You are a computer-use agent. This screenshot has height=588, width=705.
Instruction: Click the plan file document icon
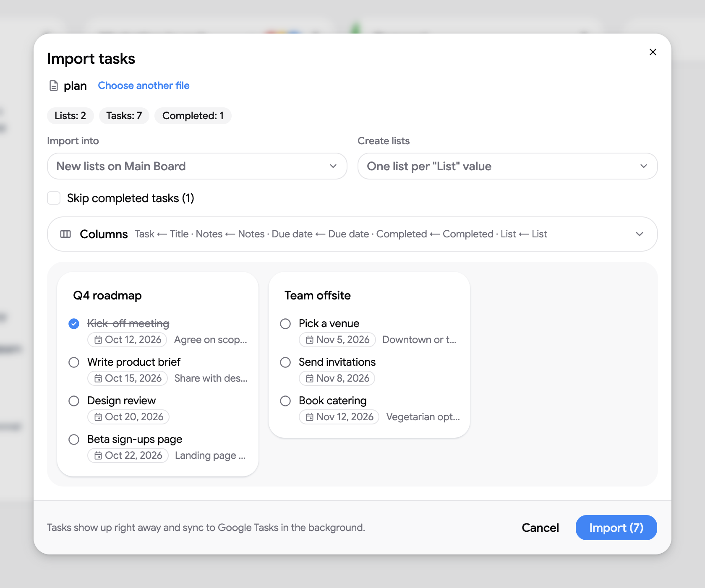(54, 86)
